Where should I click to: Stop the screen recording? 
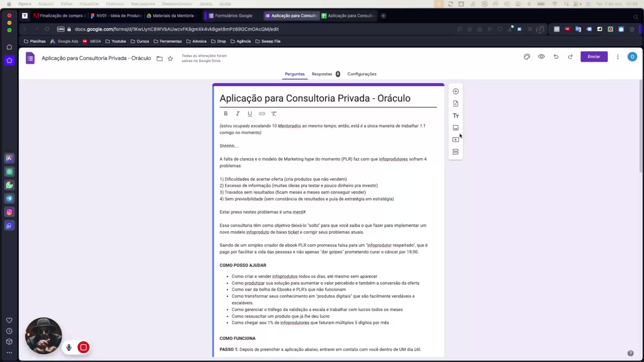coord(83,347)
